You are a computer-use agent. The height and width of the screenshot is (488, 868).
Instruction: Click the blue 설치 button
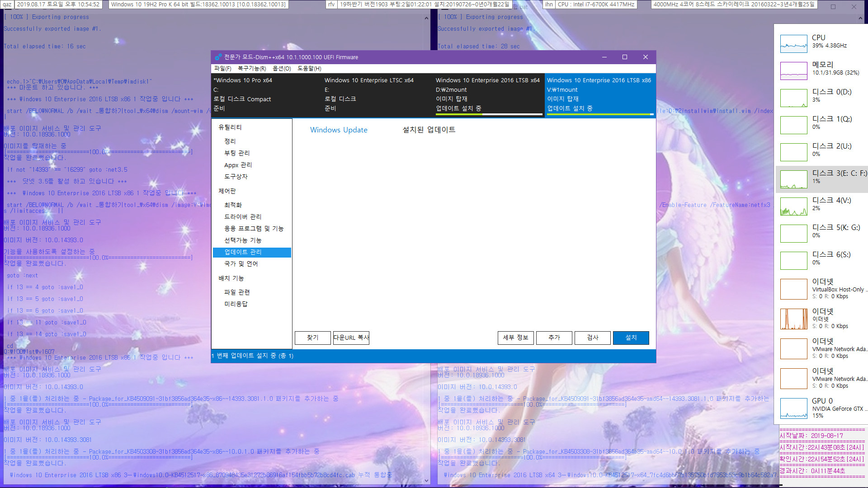(631, 338)
